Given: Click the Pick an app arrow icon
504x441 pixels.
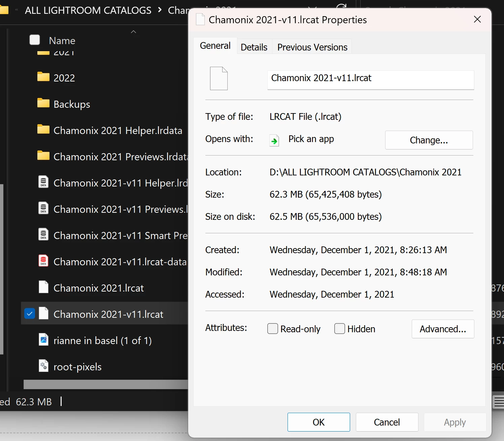Looking at the screenshot, I should click(x=274, y=140).
